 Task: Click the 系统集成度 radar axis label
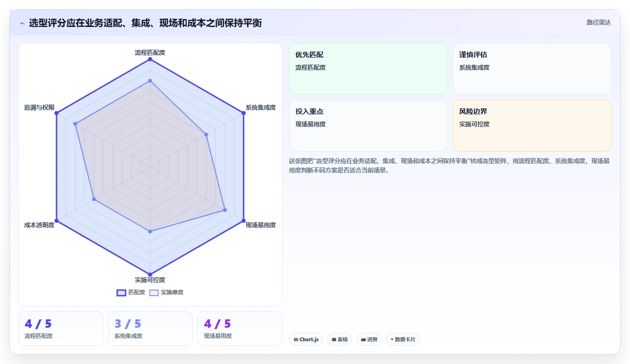click(x=261, y=107)
